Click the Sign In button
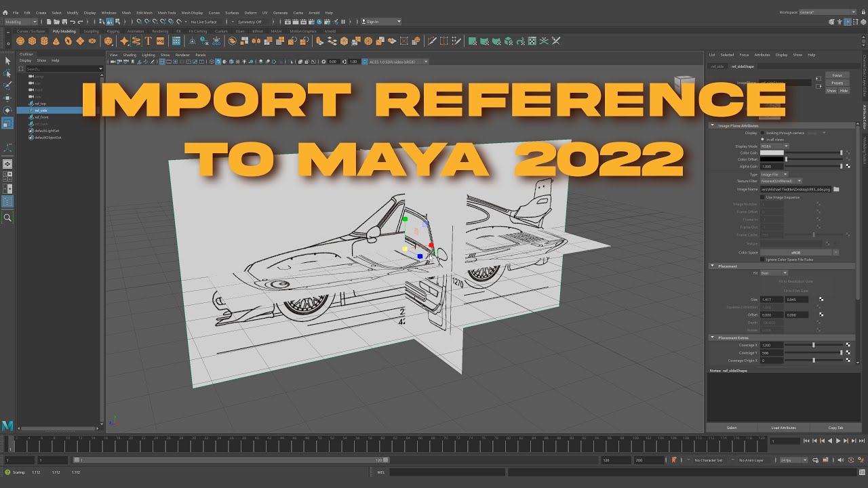Screen dimensions: 868x488 click(381, 22)
